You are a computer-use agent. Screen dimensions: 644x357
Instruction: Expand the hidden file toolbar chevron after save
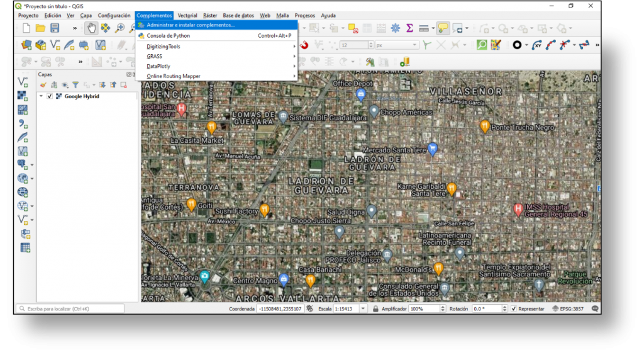[x=75, y=28]
